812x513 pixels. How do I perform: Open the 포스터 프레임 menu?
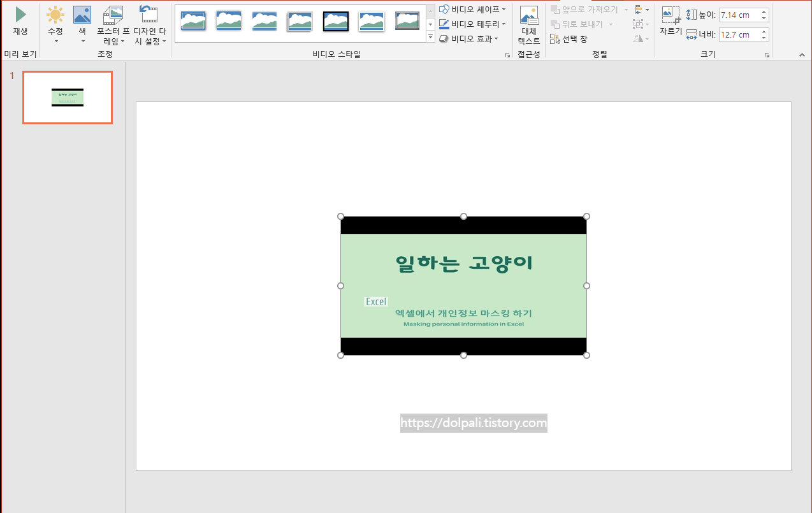113,25
